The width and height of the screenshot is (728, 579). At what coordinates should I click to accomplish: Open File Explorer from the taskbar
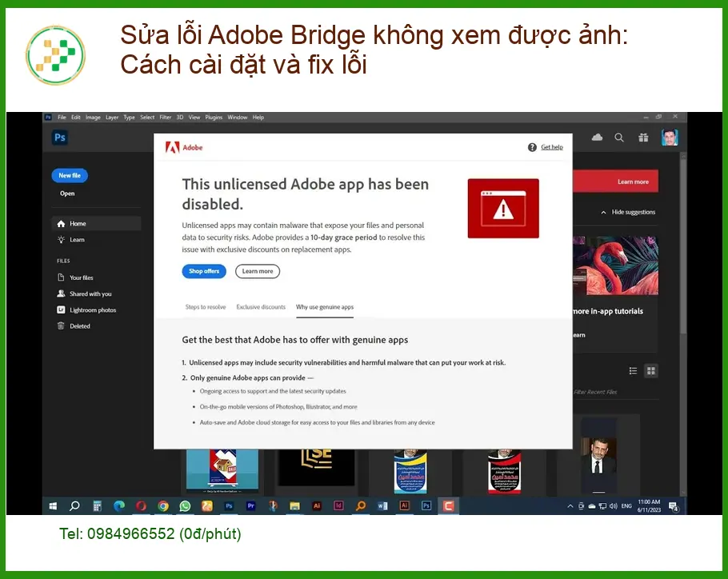coord(295,506)
